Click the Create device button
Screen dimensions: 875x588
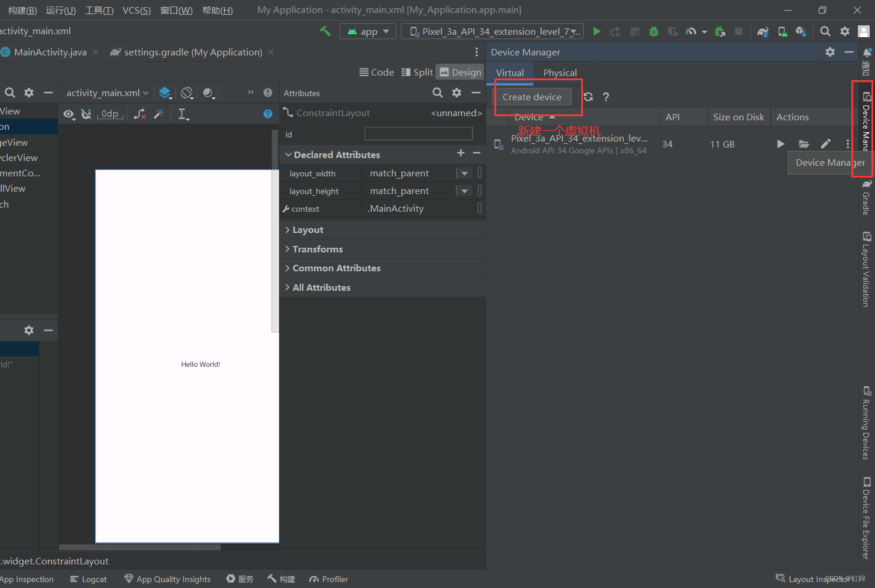[532, 97]
